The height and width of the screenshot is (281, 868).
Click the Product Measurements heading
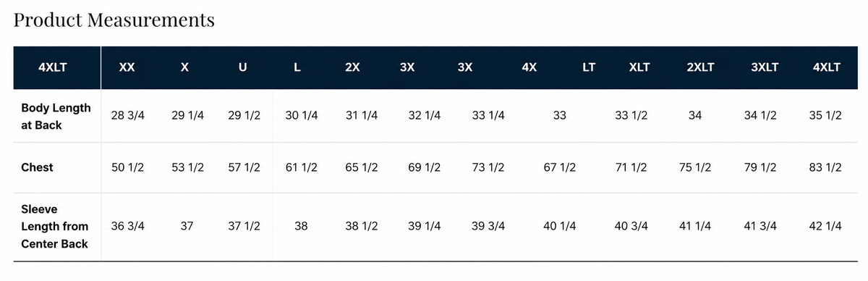click(x=114, y=20)
